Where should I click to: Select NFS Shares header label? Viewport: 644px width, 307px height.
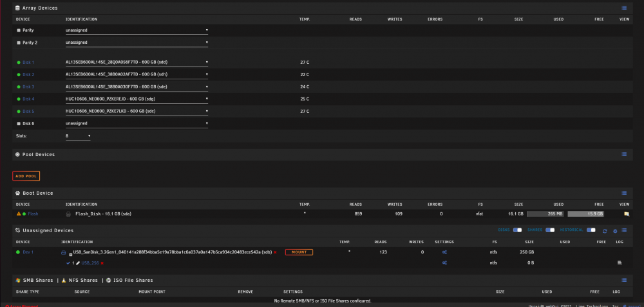82,281
